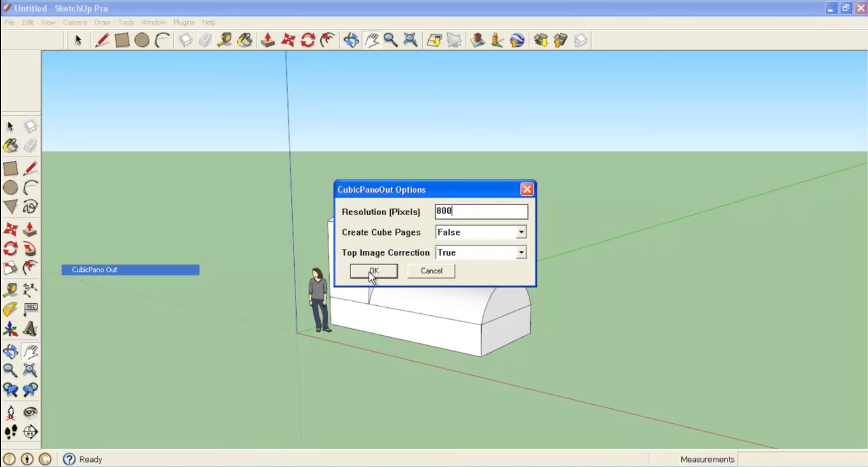868x467 pixels.
Task: Select the Section Plane tool
Action: coord(30,432)
